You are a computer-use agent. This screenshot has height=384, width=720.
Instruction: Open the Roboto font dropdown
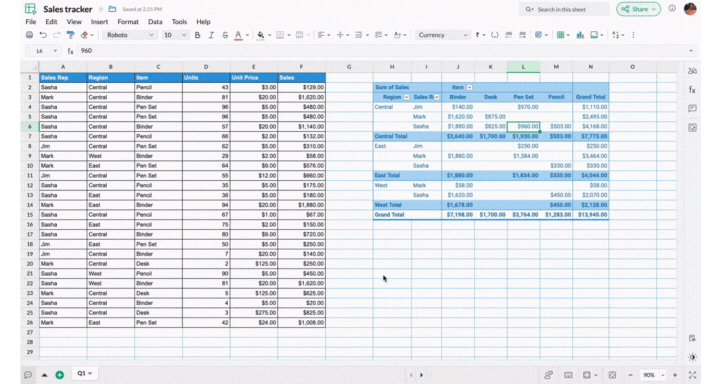click(129, 35)
